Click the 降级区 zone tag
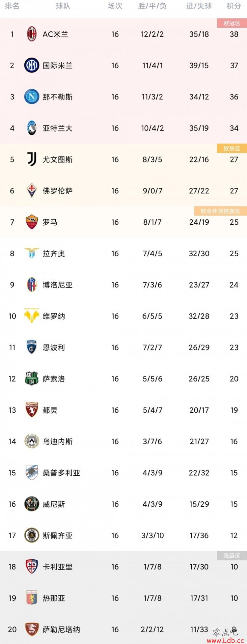This screenshot has width=247, height=644. [232, 556]
